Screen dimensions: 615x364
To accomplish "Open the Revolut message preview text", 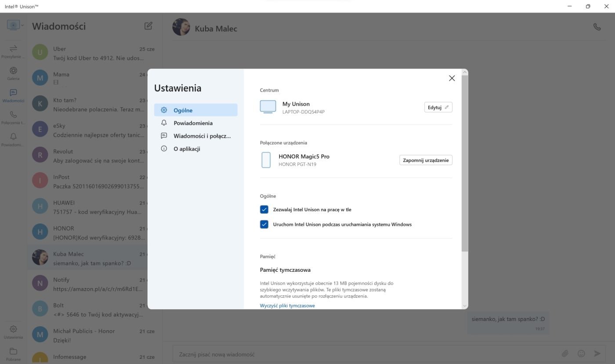I will (98, 161).
